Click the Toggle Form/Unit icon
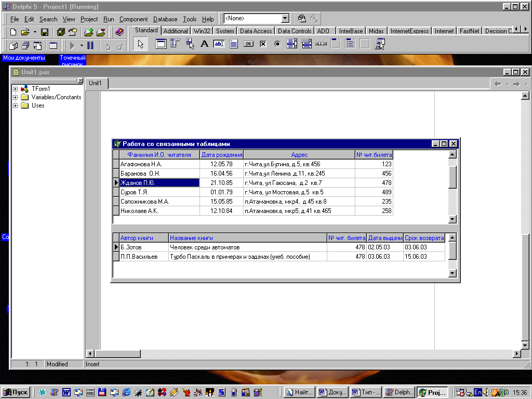 click(x=37, y=45)
